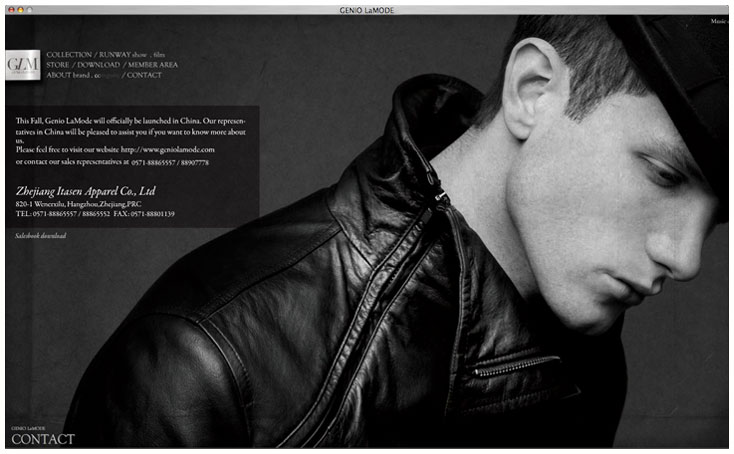Open the ABOUT menu item

[x=59, y=75]
